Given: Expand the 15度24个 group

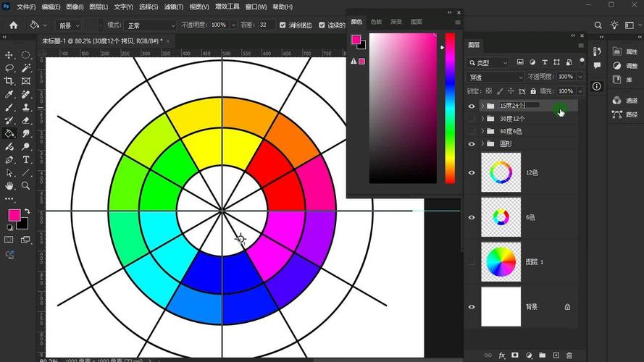Looking at the screenshot, I should (x=482, y=106).
